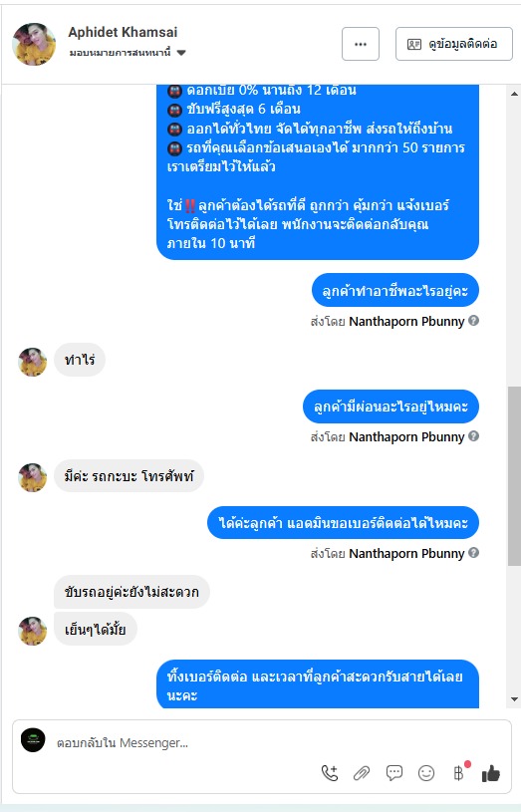Click help icon under ลูกค้ามีผ่อนอะไรอยู่ไหมคะ message
521x812 pixels.
[473, 436]
